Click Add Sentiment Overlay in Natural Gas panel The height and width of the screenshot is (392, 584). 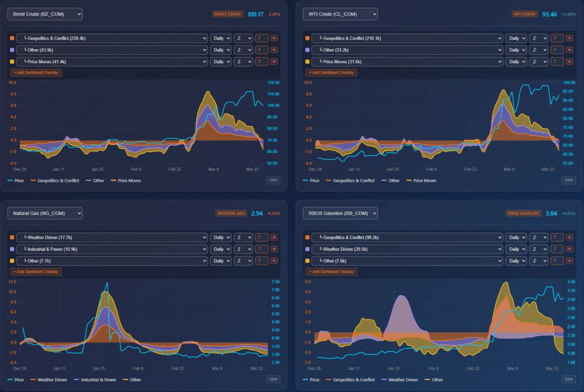[x=36, y=272]
